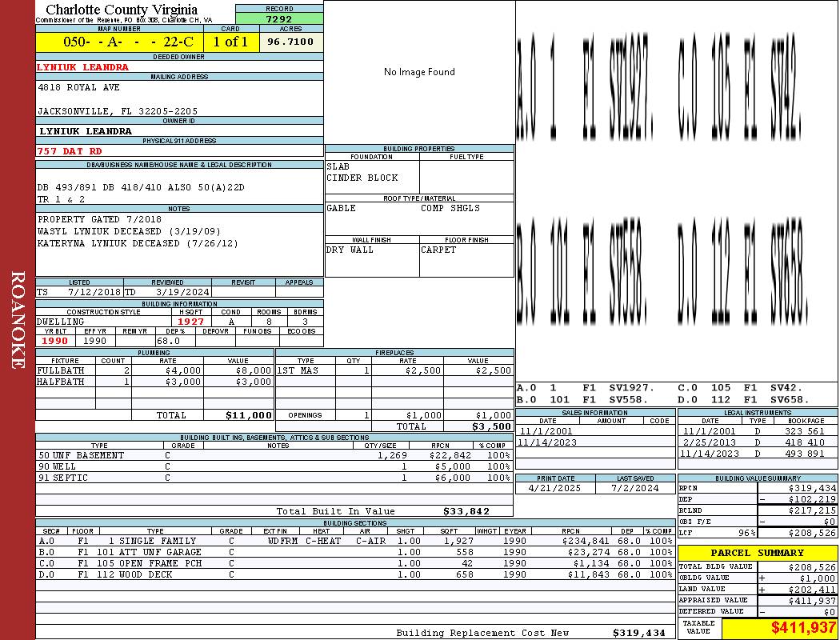Click listed date 7/12/2018
840x640 pixels.
point(94,293)
